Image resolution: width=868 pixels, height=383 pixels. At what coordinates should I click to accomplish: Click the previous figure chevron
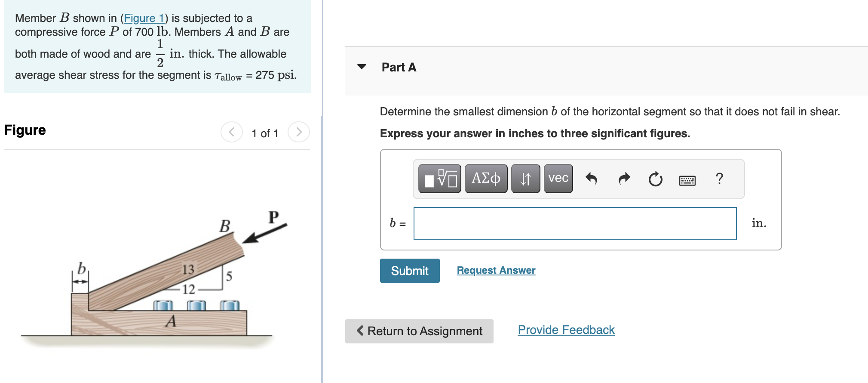tap(232, 133)
